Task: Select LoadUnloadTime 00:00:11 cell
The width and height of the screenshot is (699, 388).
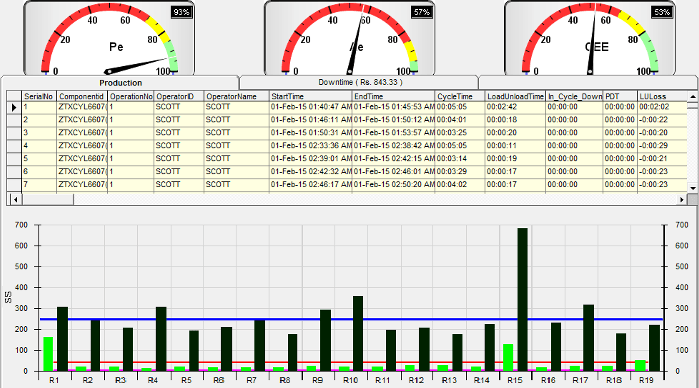Action: pyautogui.click(x=515, y=146)
